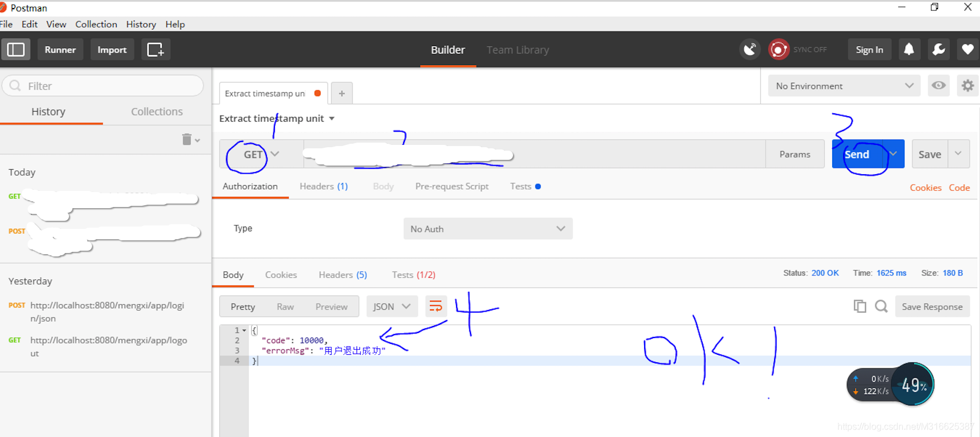Open the wrench settings icon
This screenshot has height=437, width=980.
coord(939,49)
